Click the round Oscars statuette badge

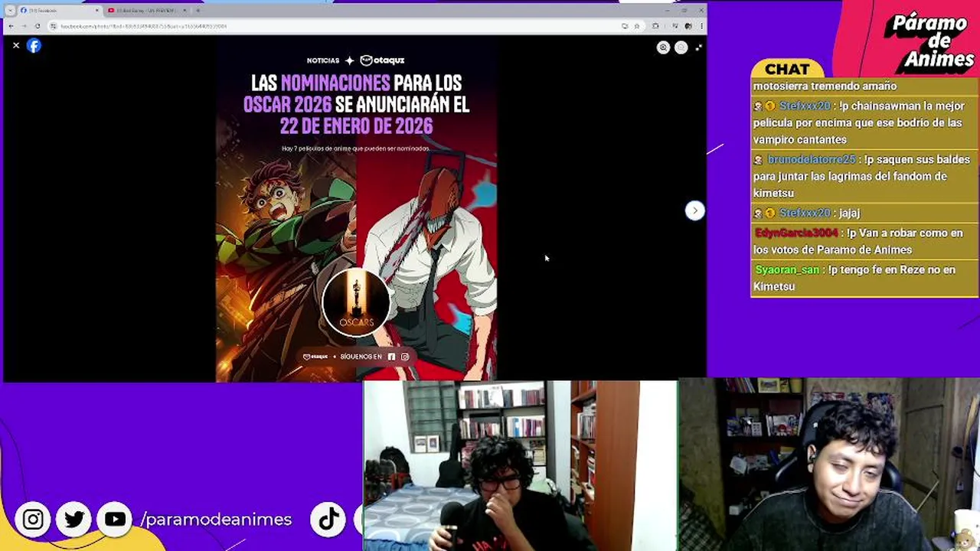coord(356,303)
